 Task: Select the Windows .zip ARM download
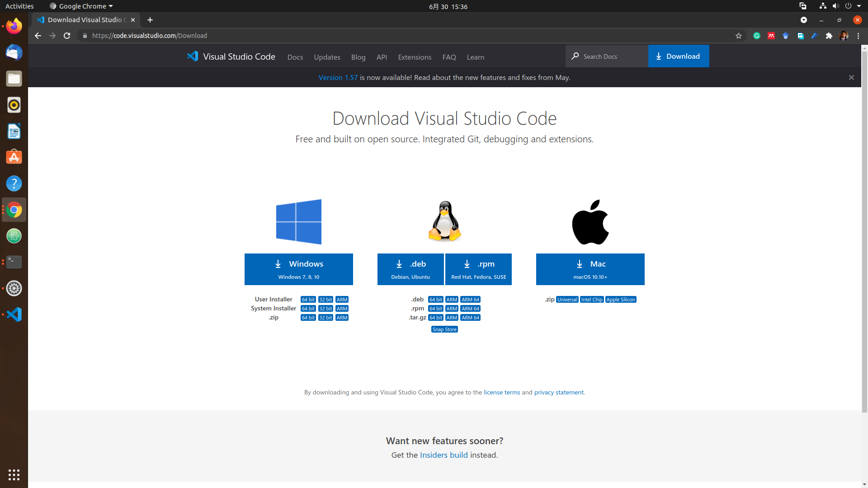pos(342,317)
